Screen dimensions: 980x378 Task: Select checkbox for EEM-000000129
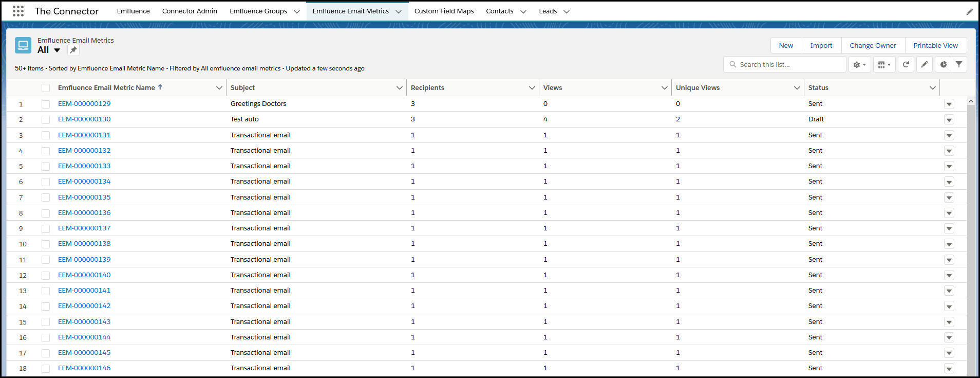click(46, 104)
